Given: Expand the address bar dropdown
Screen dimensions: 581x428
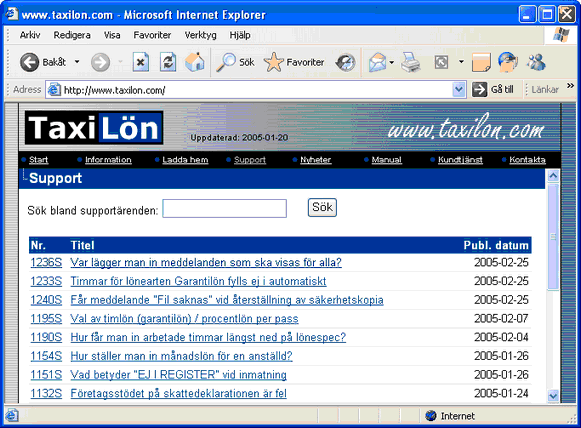Looking at the screenshot, I should coord(459,89).
